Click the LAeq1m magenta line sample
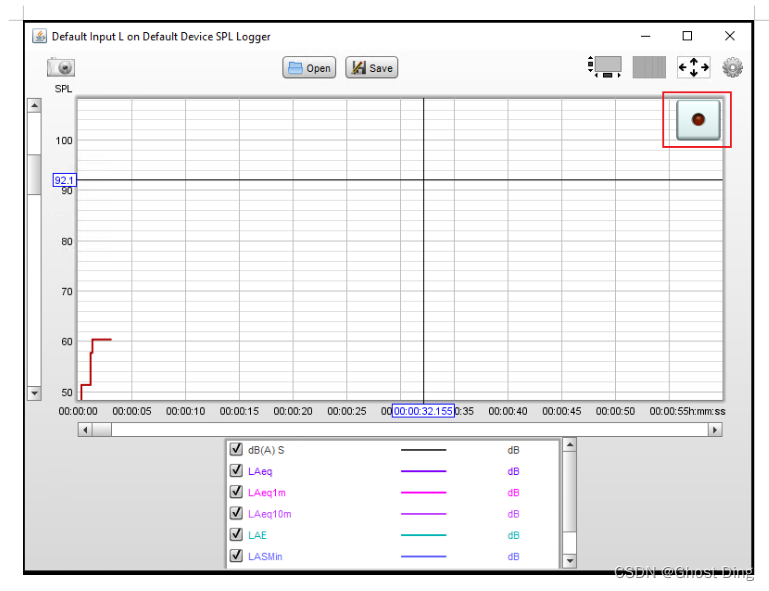769x591 pixels. tap(424, 492)
